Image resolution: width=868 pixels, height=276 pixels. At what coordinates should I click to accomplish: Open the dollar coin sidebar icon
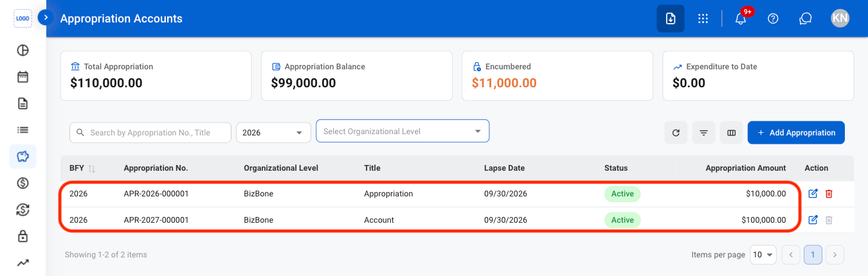click(x=23, y=183)
